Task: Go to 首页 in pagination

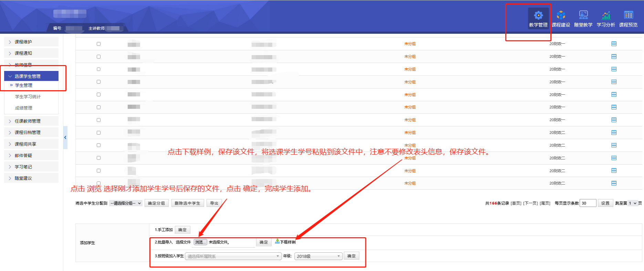Action: pyautogui.click(x=516, y=203)
